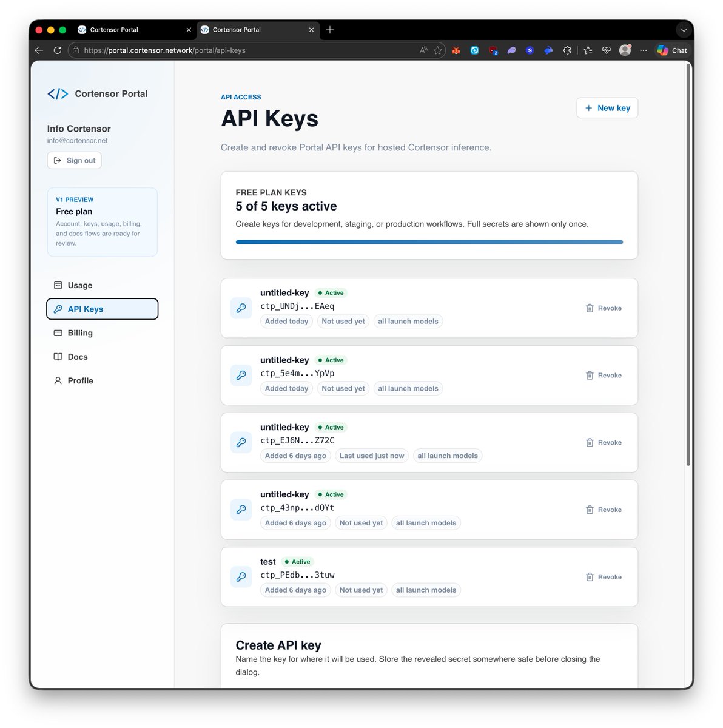Navigate to Billing in the sidebar
This screenshot has height=728, width=723.
tap(102, 333)
